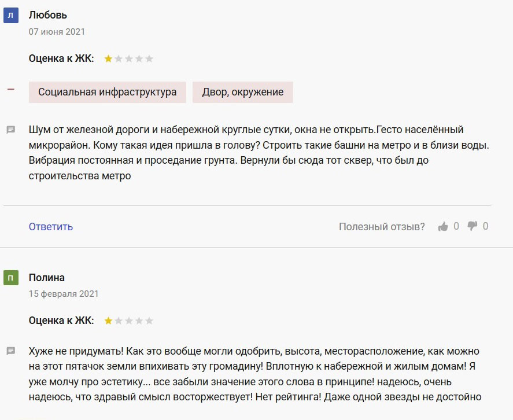Image resolution: width=513 pixels, height=420 pixels.
Task: Click the green П avatar icon
Action: click(x=10, y=278)
